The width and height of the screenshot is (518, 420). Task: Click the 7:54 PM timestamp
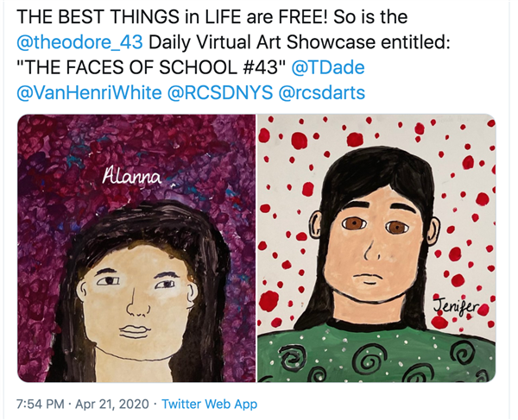[x=41, y=404]
